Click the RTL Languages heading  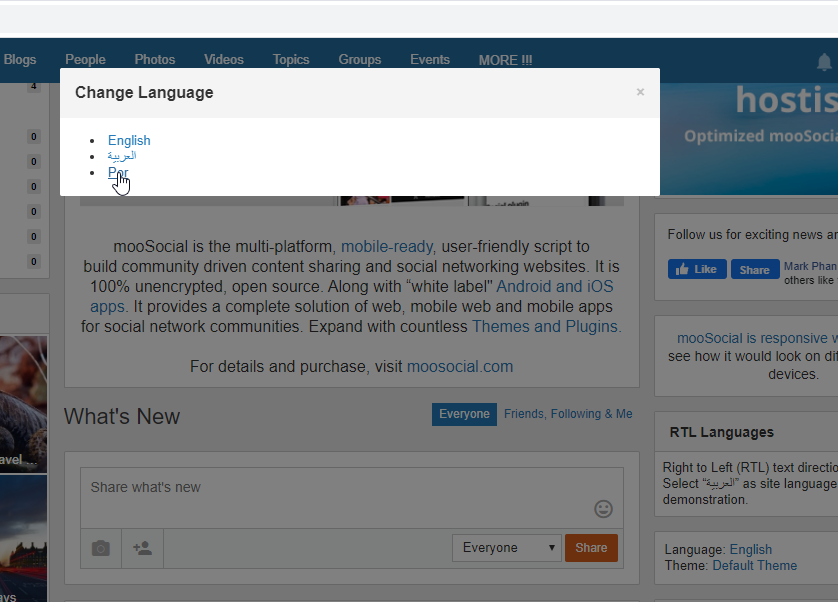click(721, 432)
